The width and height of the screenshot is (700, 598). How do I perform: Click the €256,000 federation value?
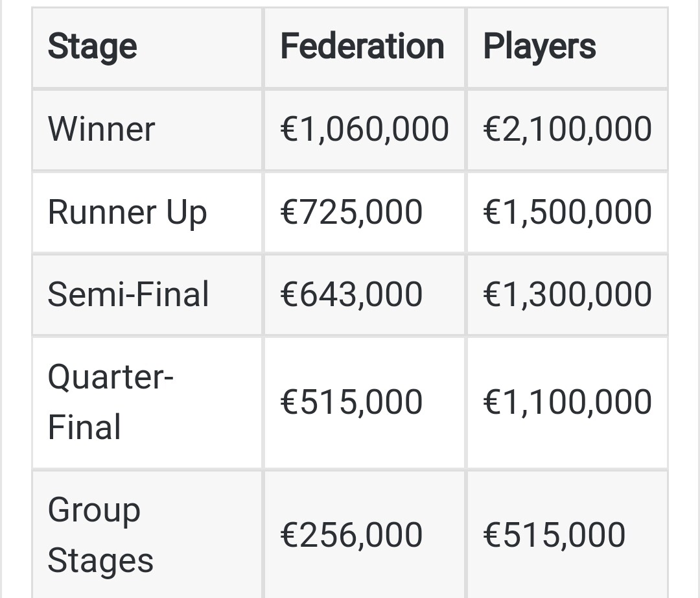pyautogui.click(x=351, y=535)
